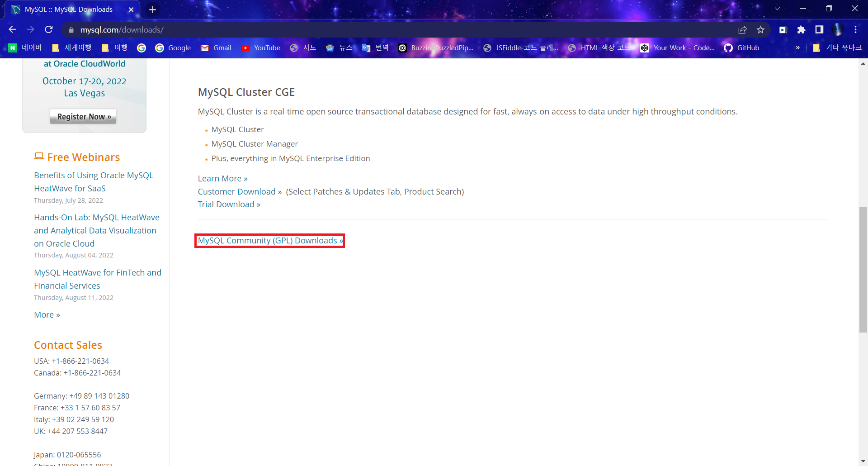868x466 pixels.
Task: Click the page vertical scrollbar thumb
Action: (863, 269)
